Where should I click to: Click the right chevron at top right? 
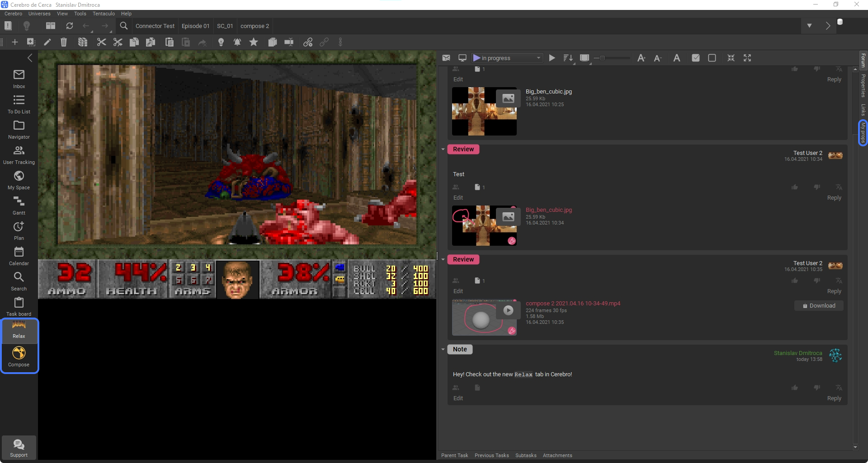click(x=828, y=26)
